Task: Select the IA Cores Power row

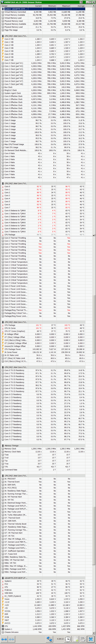Action: pyautogui.click(x=43, y=352)
